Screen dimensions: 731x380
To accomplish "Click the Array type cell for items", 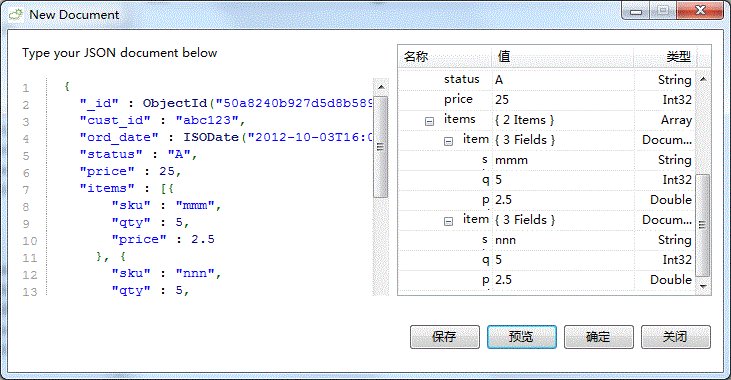I will click(664, 120).
